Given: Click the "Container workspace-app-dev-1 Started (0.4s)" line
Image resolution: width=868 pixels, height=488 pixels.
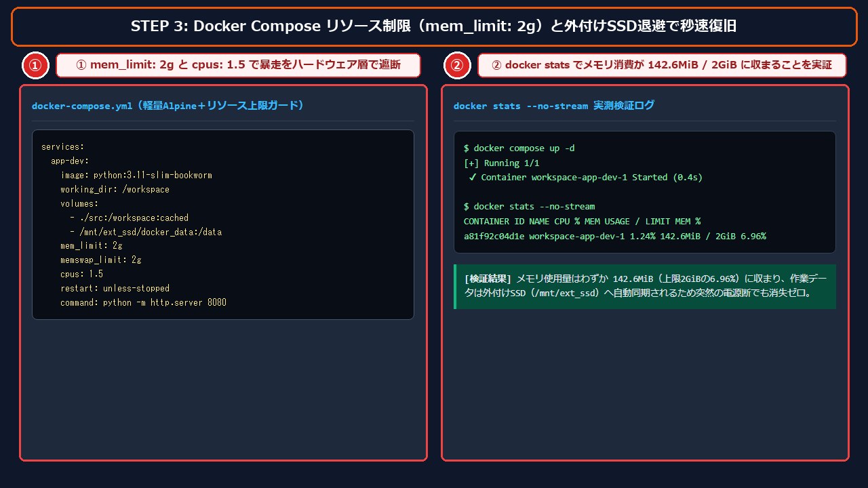Looking at the screenshot, I should 586,178.
